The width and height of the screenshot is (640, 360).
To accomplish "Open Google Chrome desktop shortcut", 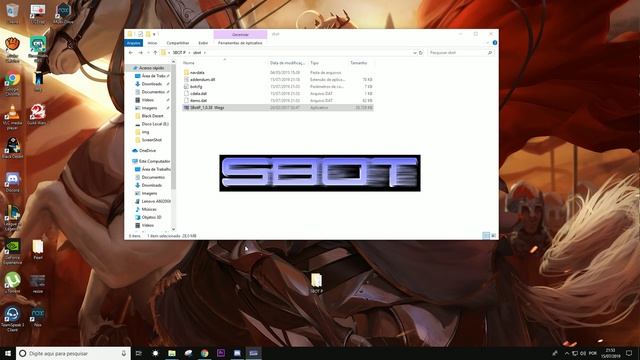I will click(x=12, y=85).
